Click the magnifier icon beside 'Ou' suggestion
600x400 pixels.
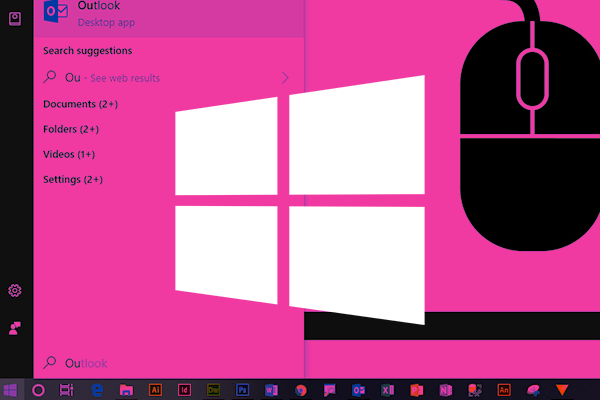50,77
